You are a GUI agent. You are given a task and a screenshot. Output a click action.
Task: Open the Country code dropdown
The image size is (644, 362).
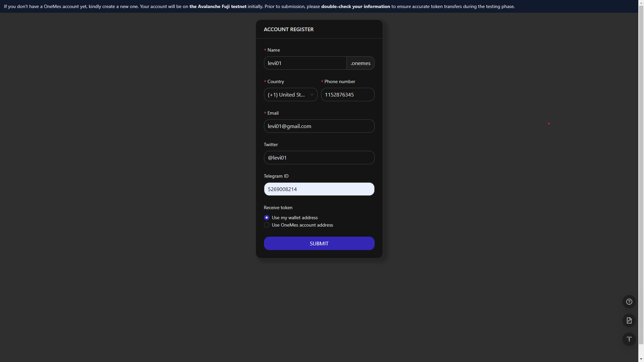[287, 95]
